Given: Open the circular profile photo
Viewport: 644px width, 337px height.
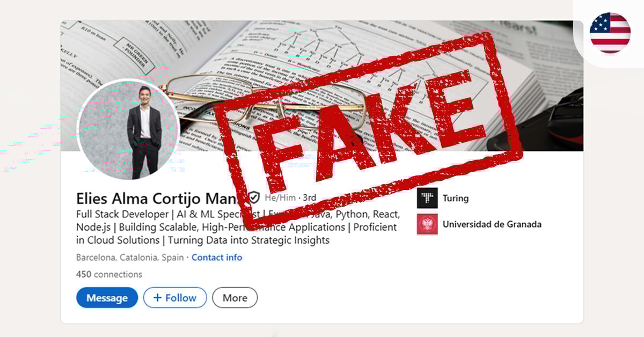Looking at the screenshot, I should [129, 129].
